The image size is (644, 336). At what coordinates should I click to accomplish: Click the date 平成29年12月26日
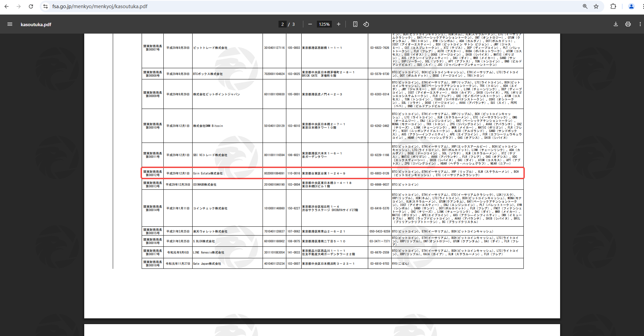tap(178, 185)
